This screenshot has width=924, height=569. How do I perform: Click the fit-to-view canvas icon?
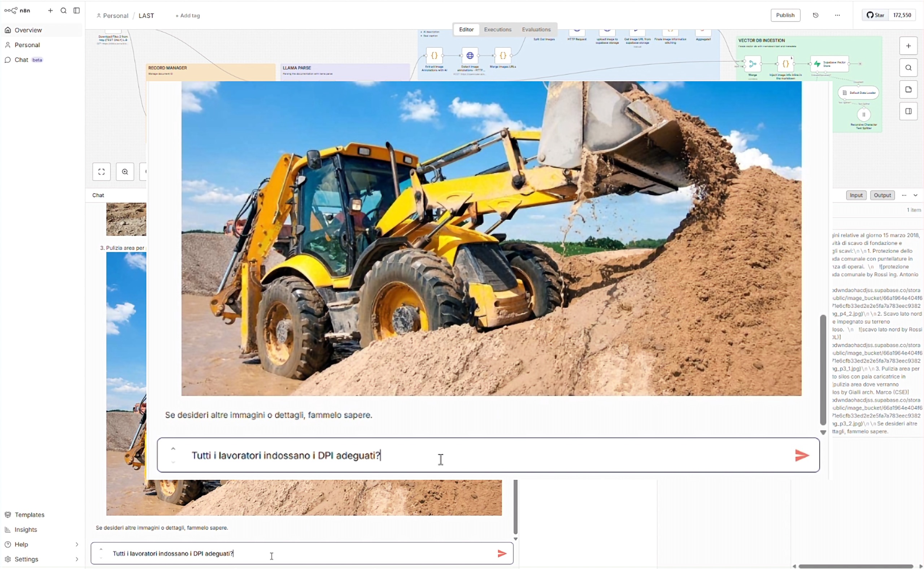click(x=101, y=172)
